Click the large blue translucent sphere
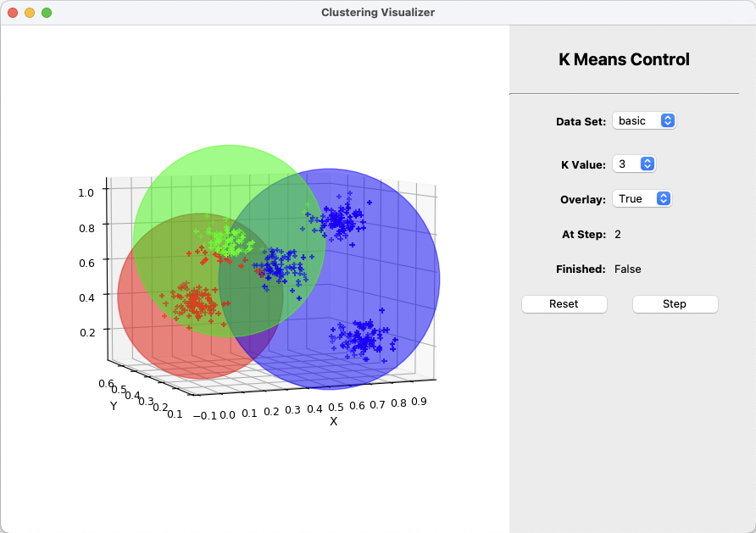The image size is (756, 533). pyautogui.click(x=390, y=280)
